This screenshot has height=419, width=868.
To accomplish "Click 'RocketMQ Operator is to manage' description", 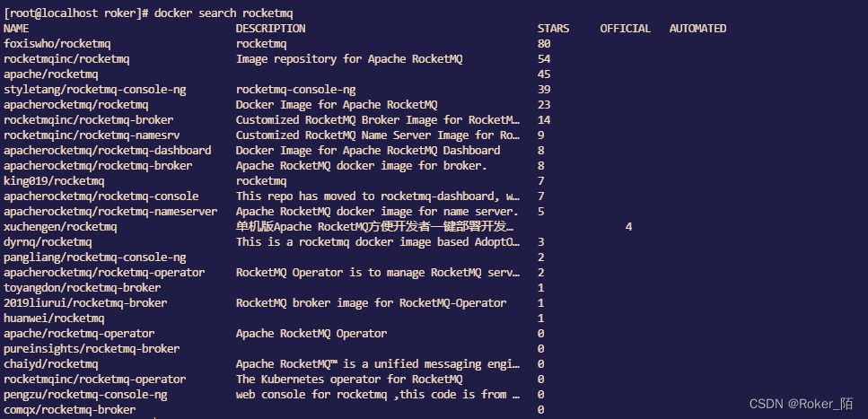I will tap(378, 273).
